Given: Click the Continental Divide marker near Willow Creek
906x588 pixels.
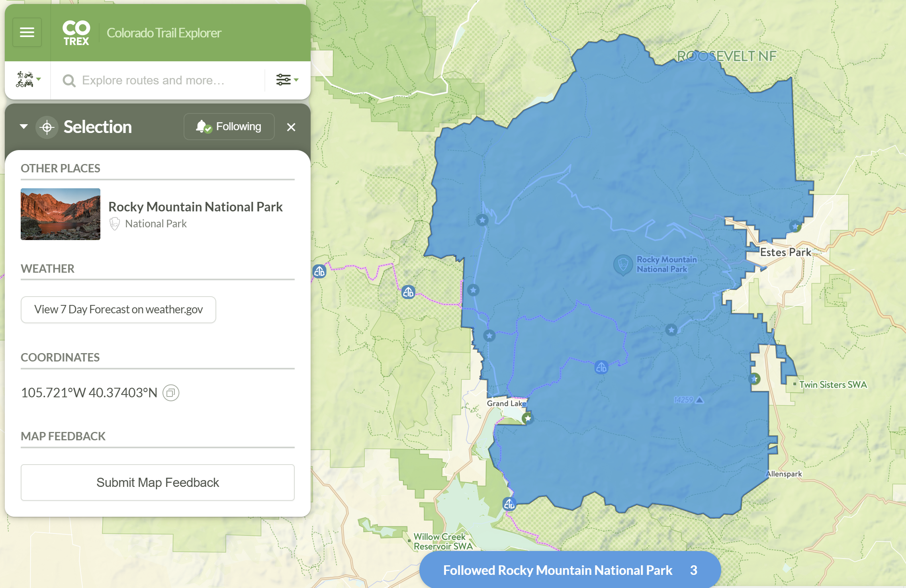Looking at the screenshot, I should tap(509, 504).
